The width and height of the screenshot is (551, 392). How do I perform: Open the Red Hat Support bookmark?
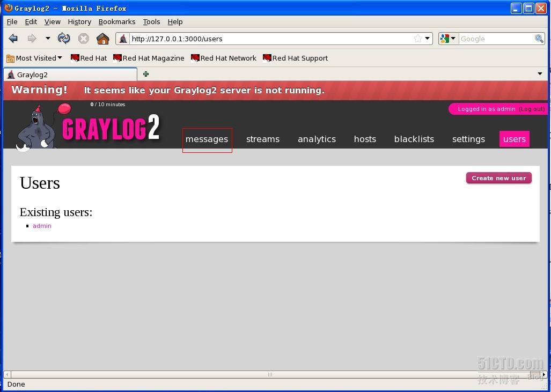point(296,58)
